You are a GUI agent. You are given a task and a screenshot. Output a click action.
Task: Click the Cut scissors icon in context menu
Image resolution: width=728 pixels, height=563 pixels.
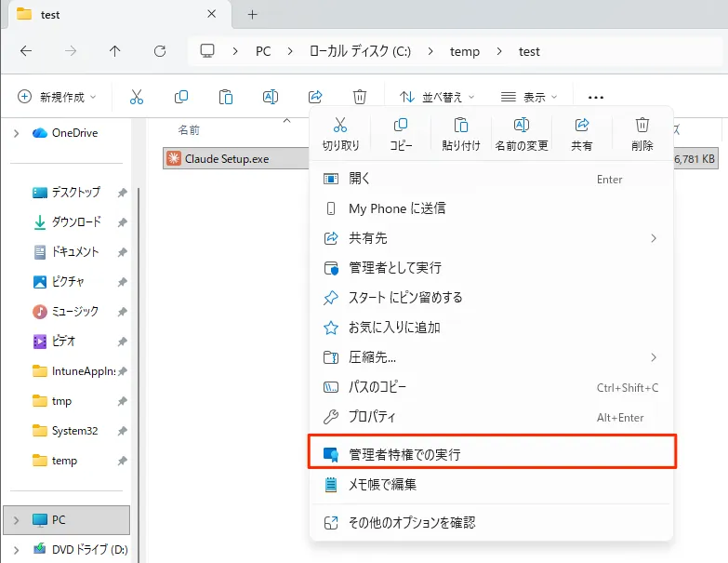[x=340, y=126]
